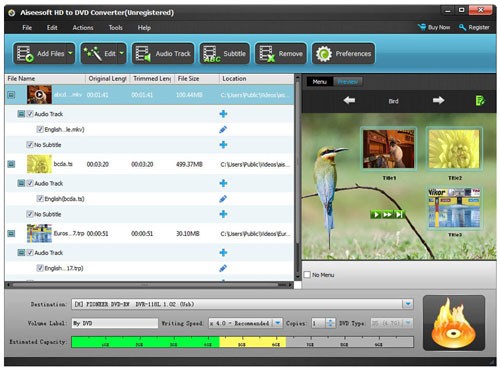Toggle Audio Track checkbox under abcd mkv
The height and width of the screenshot is (371, 500).
[x=30, y=114]
